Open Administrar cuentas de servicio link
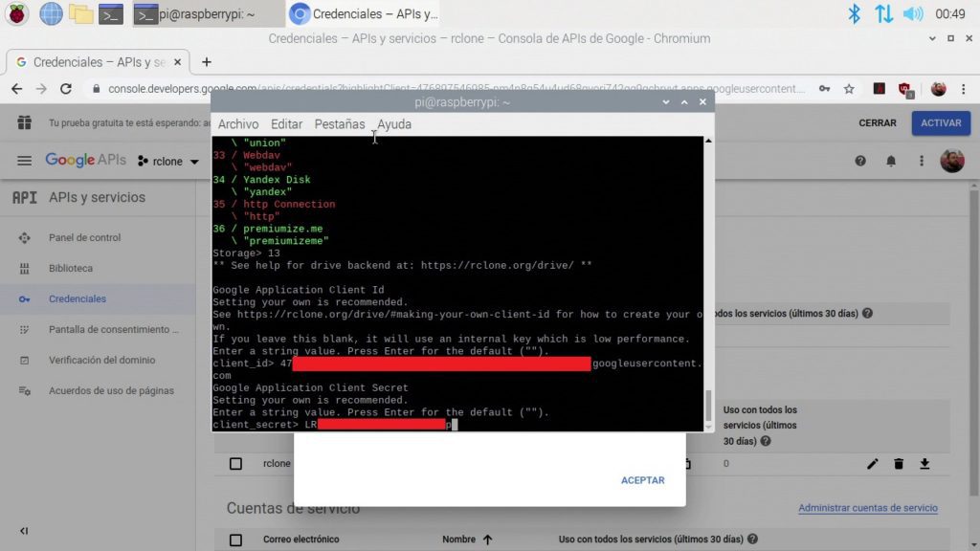This screenshot has width=980, height=551. tap(867, 508)
